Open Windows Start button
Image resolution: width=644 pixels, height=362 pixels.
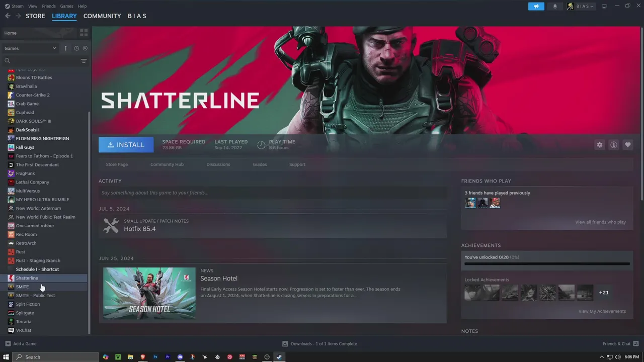pyautogui.click(x=7, y=357)
